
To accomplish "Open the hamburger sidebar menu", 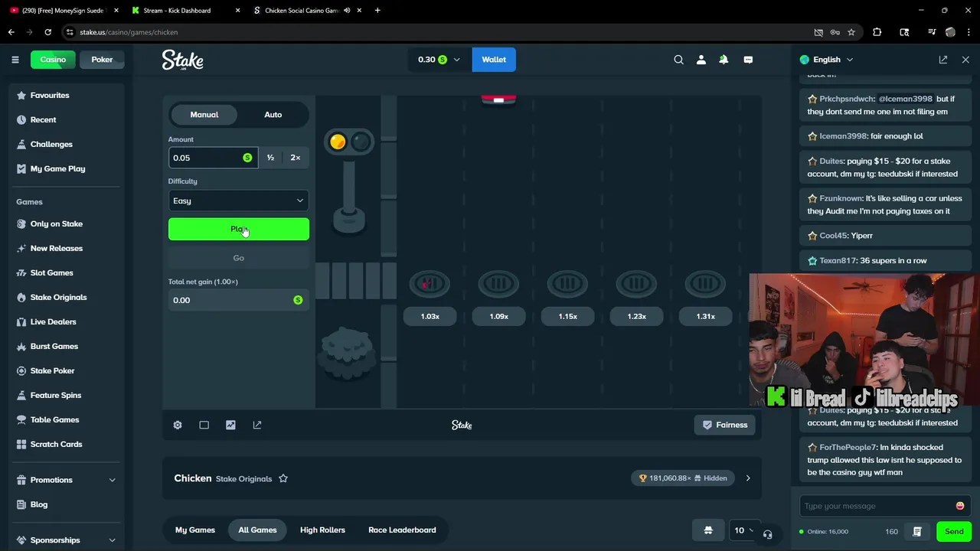I will [x=15, y=60].
